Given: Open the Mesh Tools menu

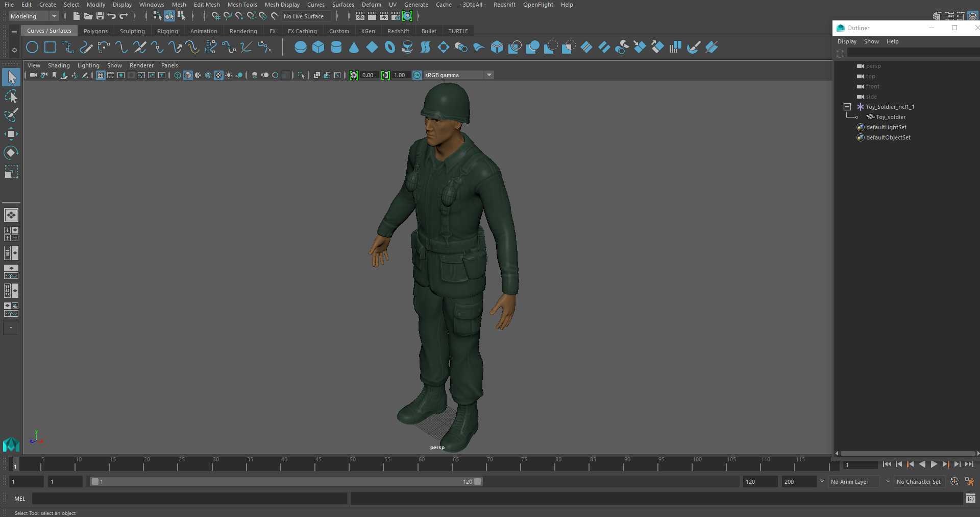Looking at the screenshot, I should tap(242, 5).
